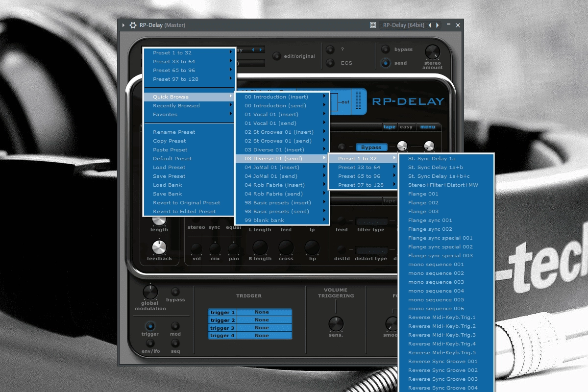Viewport: 588px width, 392px height.
Task: Switch to the easy tab
Action: pos(406,127)
